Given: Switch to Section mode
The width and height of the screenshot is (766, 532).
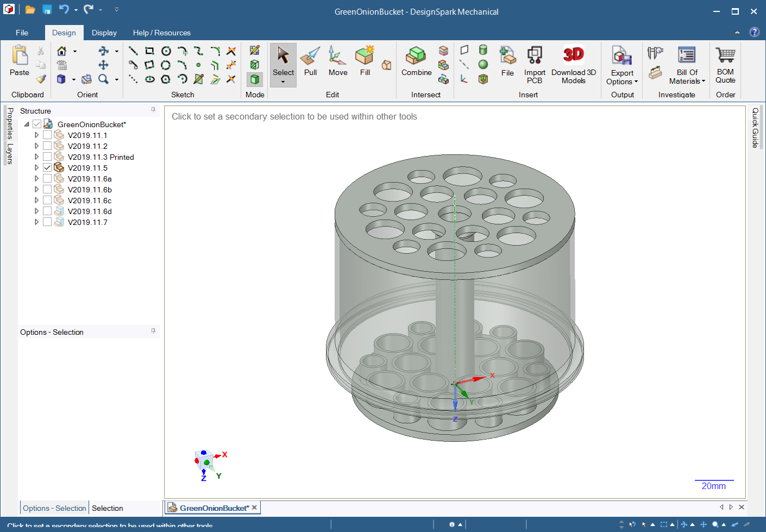Looking at the screenshot, I should 255,65.
